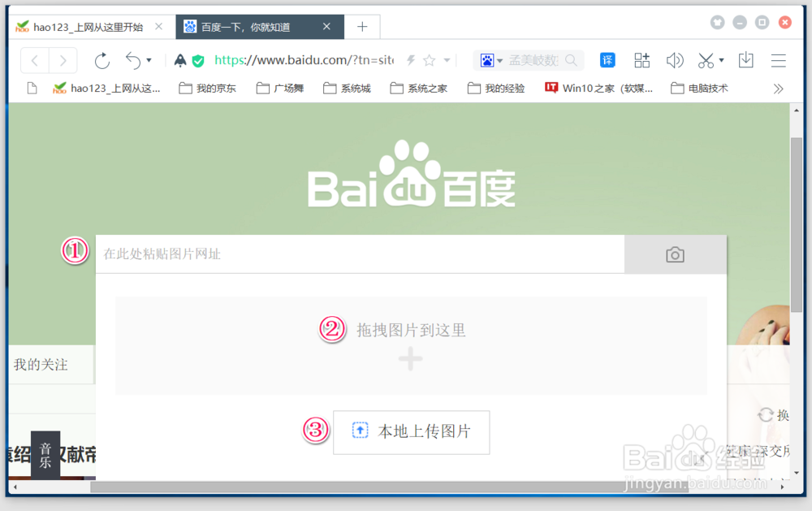This screenshot has width=812, height=511.
Task: Click the scissors screenshot icon
Action: click(x=706, y=61)
